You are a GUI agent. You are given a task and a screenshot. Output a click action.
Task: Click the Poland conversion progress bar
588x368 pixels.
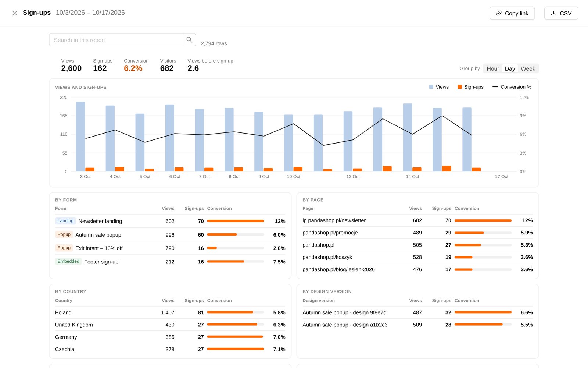pyautogui.click(x=236, y=312)
